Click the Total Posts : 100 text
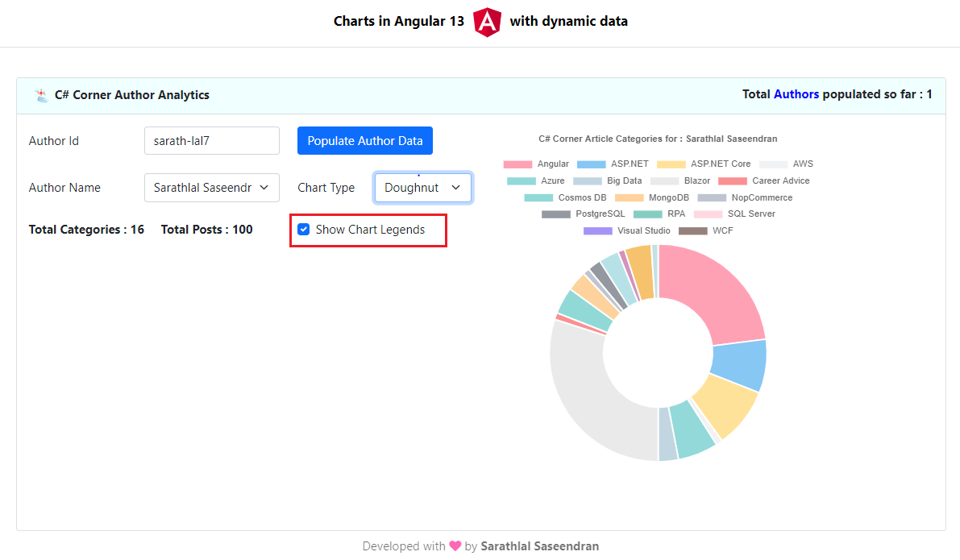 coord(207,230)
